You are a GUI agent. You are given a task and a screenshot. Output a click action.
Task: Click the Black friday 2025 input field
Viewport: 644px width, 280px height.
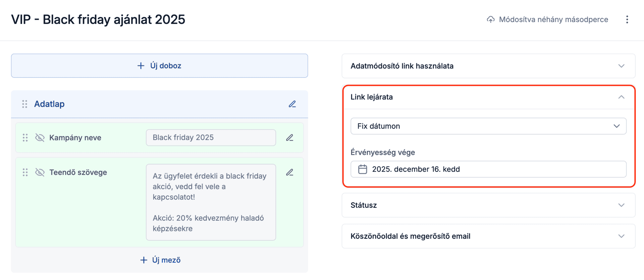pyautogui.click(x=211, y=138)
